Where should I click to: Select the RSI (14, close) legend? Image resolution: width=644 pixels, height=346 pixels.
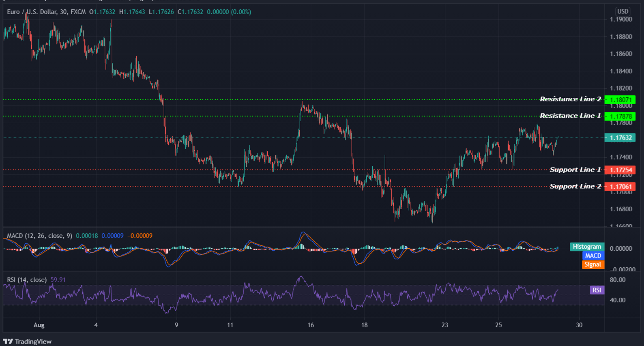[27, 279]
